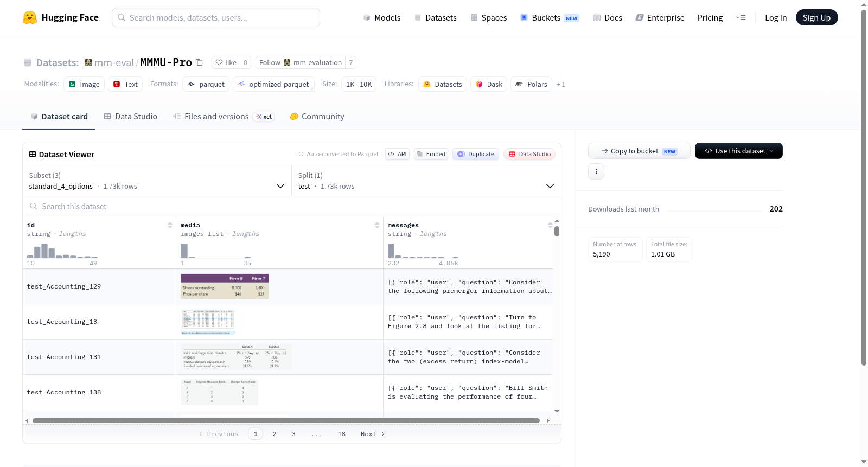Open the Files and versions tab

223,117
